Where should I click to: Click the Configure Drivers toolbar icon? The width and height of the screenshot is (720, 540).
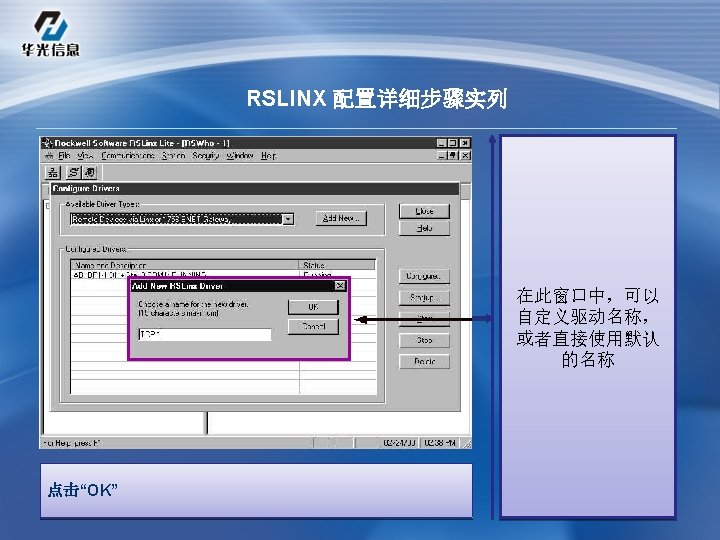[73, 173]
